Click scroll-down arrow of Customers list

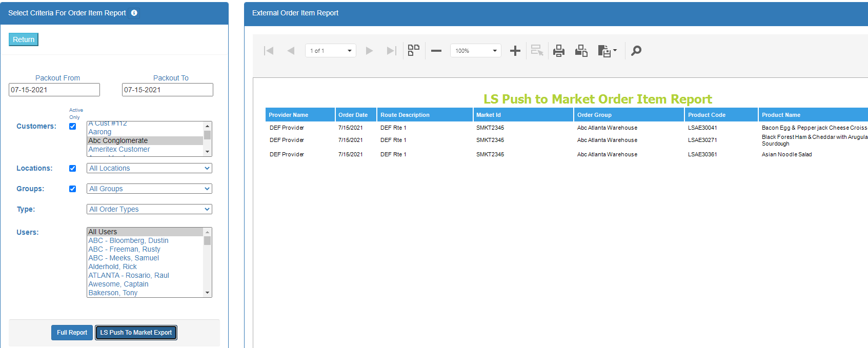coord(207,152)
